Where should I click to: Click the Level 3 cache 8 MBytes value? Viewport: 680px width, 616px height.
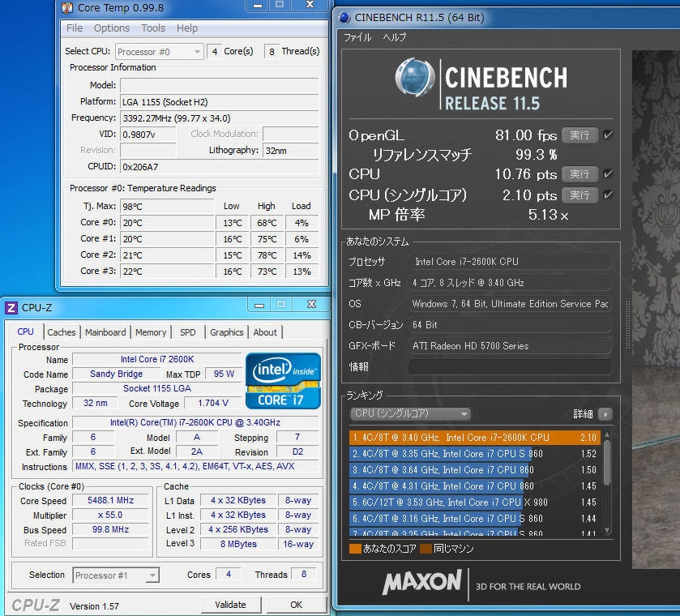click(x=238, y=544)
